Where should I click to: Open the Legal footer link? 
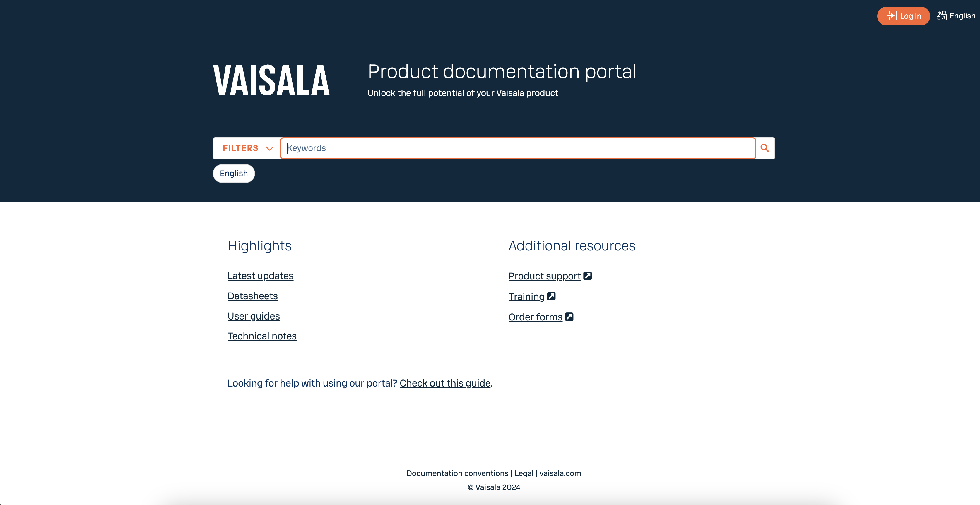click(524, 473)
